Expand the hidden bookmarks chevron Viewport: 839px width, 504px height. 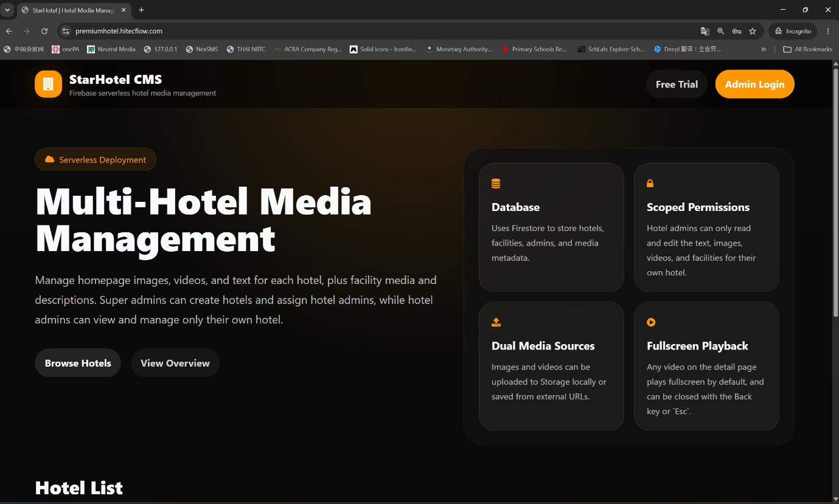pos(764,49)
